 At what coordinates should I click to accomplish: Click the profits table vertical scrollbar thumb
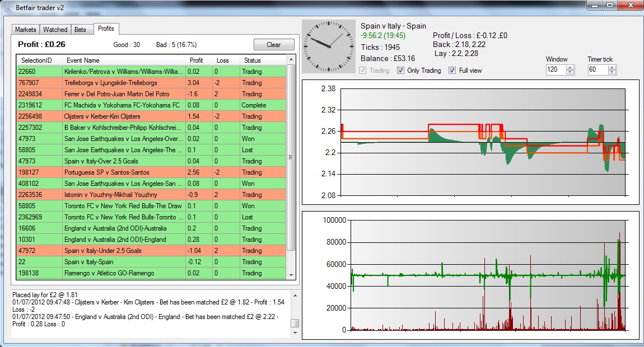[291, 157]
